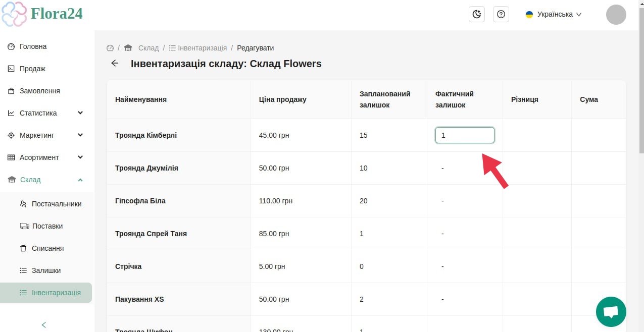Click the Статистика chart icon
The image size is (644, 332).
(11, 113)
